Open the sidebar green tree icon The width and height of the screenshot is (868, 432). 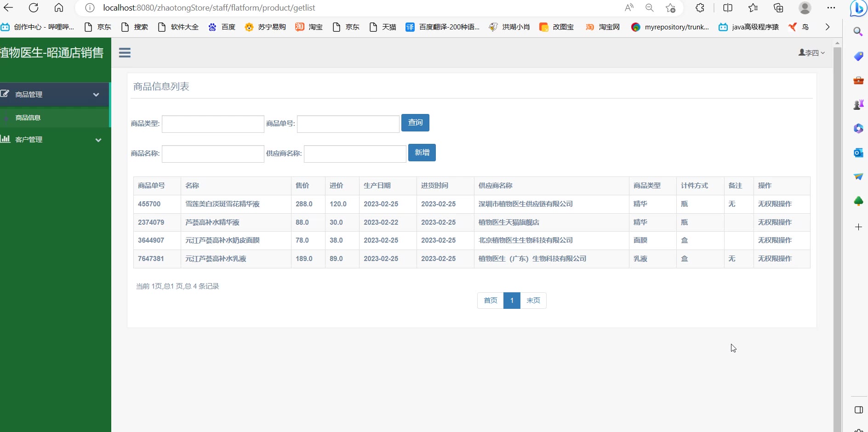[x=858, y=201]
